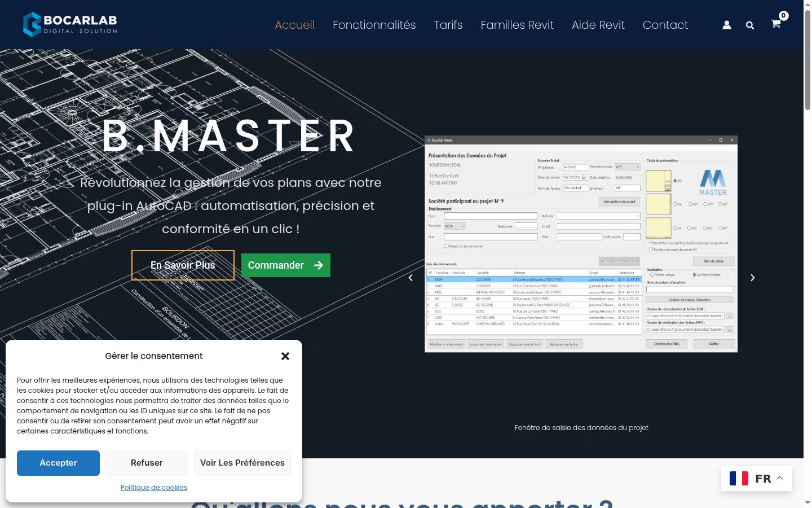This screenshot has width=812, height=508.
Task: Open the search magnifier icon
Action: [x=750, y=25]
